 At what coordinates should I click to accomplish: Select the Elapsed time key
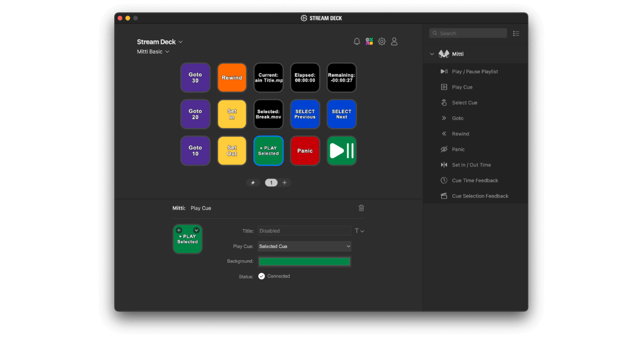305,78
